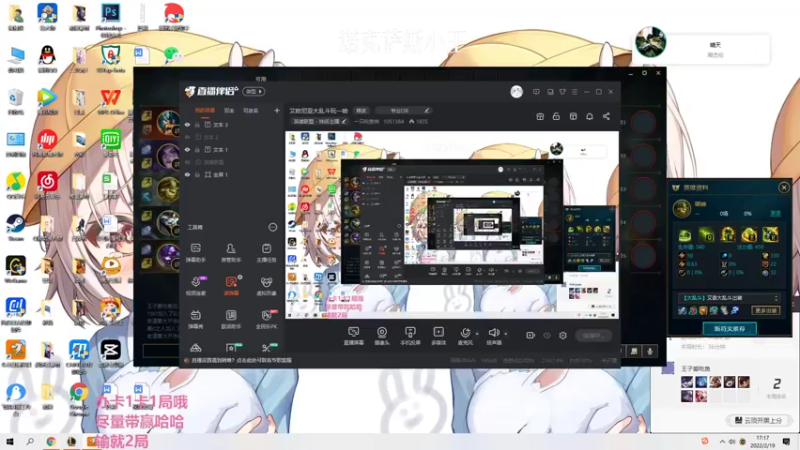
Task: Click the unlock padlock icon above preview
Action: coord(556,116)
